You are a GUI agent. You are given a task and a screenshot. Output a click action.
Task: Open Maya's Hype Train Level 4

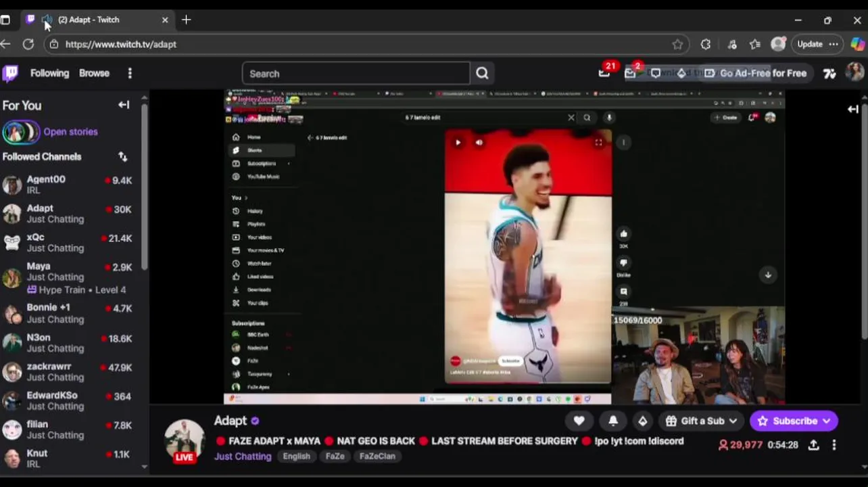click(x=76, y=289)
